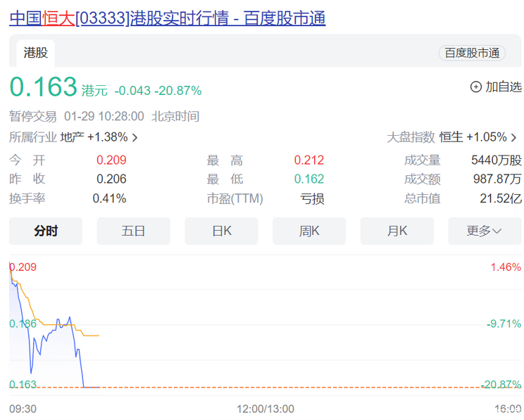Click the 成交量 5440万股 value
524x420 pixels.
[x=496, y=160]
